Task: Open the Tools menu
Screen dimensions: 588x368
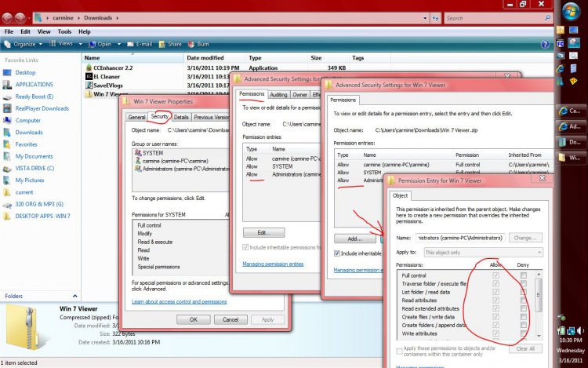Action: [x=64, y=31]
